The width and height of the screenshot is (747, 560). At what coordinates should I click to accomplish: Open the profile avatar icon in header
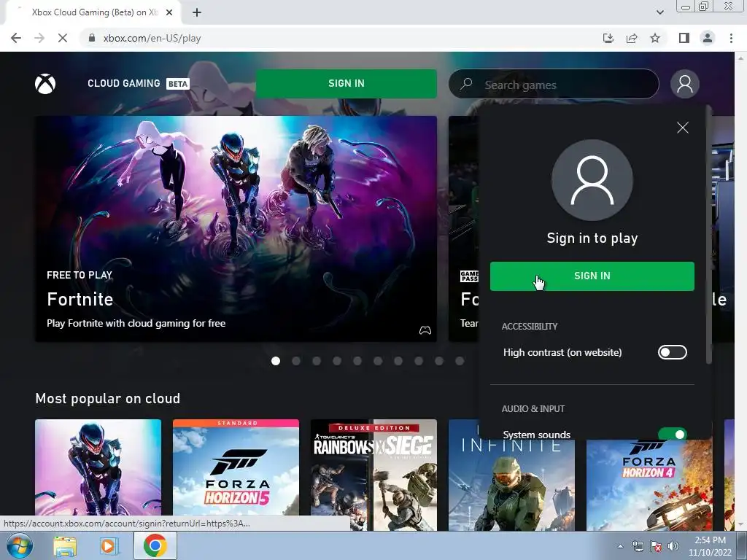pos(684,84)
